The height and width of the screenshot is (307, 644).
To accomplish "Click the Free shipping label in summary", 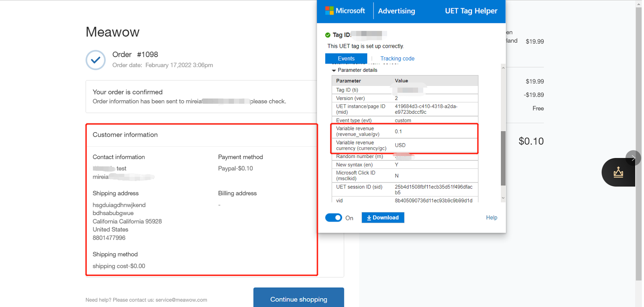I will 538,109.
